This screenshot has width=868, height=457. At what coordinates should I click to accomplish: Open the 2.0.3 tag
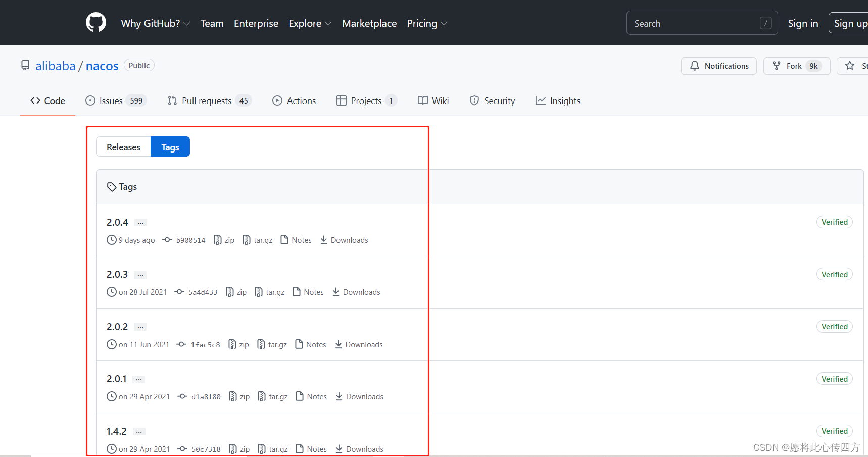click(117, 274)
